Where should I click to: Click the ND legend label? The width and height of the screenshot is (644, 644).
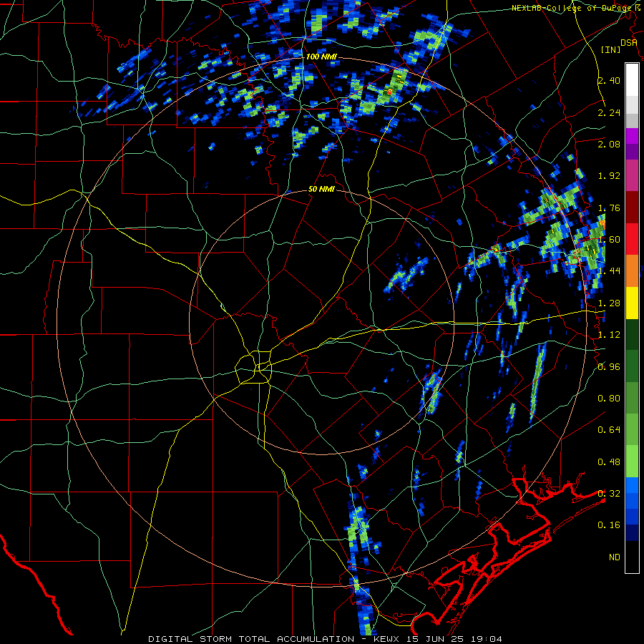pos(615,557)
